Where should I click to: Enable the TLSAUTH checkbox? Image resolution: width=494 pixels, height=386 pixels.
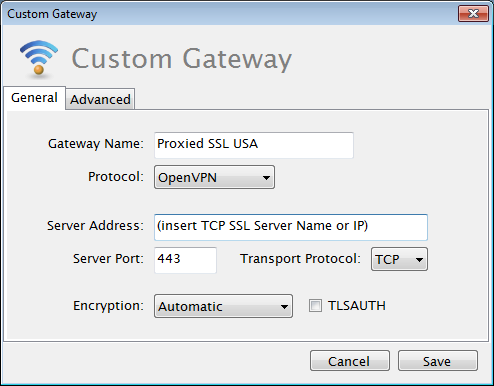pyautogui.click(x=315, y=306)
